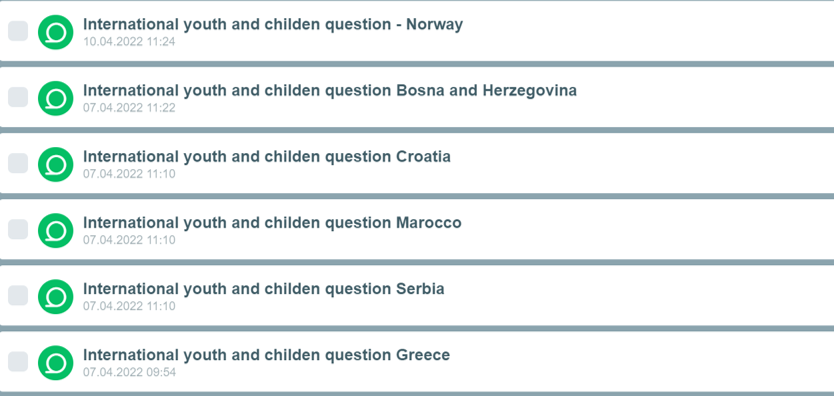The height and width of the screenshot is (396, 834).
Task: Select the Bosna and Herzegovina row checkbox
Action: pyautogui.click(x=18, y=97)
